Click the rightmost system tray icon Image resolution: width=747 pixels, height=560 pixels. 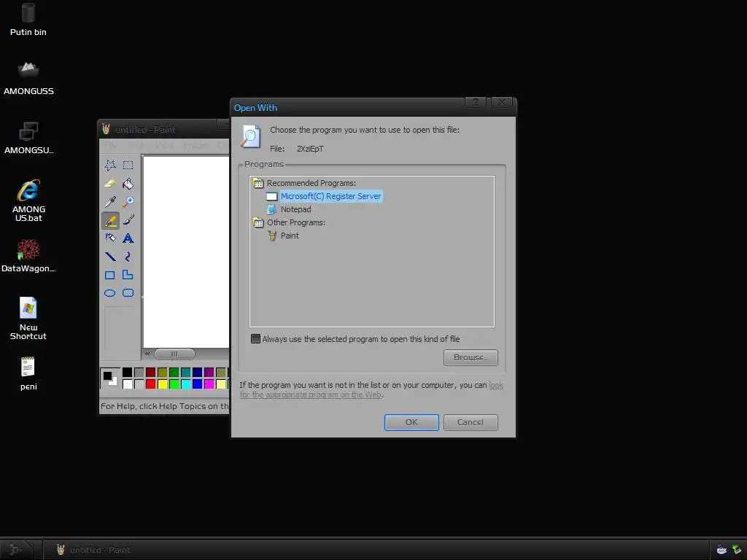pos(737,550)
